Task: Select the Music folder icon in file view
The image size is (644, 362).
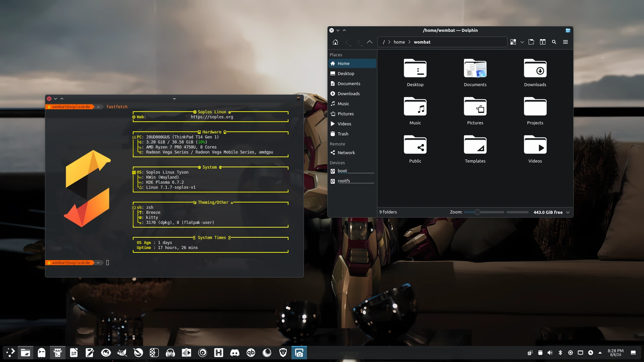Action: 415,107
